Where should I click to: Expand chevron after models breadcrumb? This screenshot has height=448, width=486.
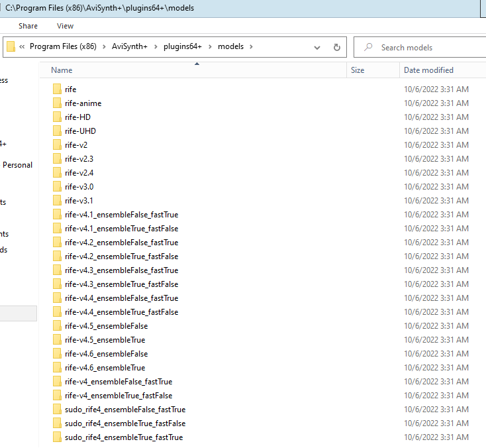251,47
